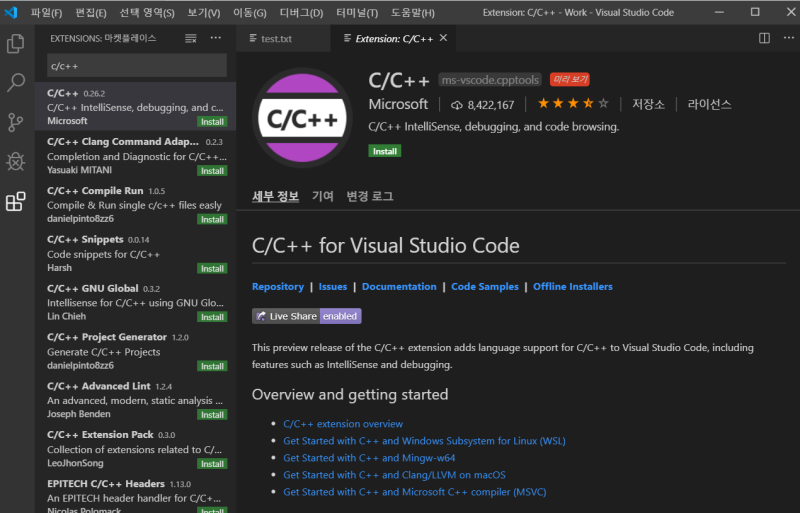Open the 편집(E) menu
Image resolution: width=800 pixels, height=513 pixels.
tap(91, 13)
